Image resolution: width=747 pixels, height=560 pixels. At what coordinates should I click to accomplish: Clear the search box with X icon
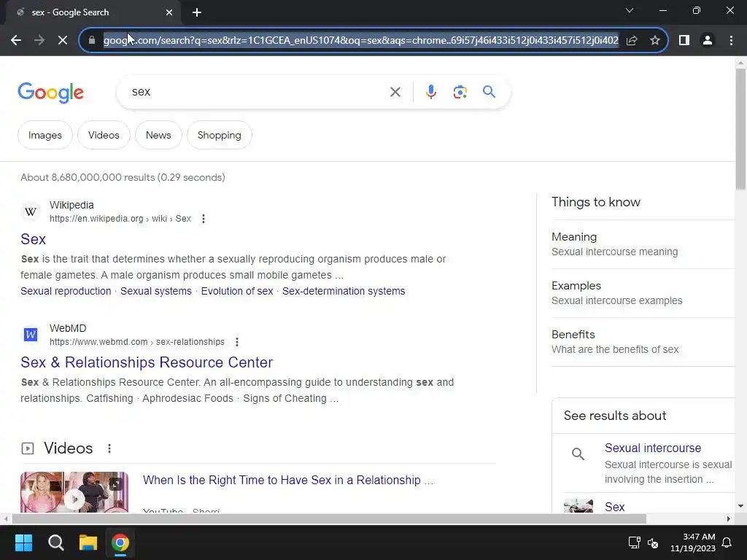tap(395, 92)
